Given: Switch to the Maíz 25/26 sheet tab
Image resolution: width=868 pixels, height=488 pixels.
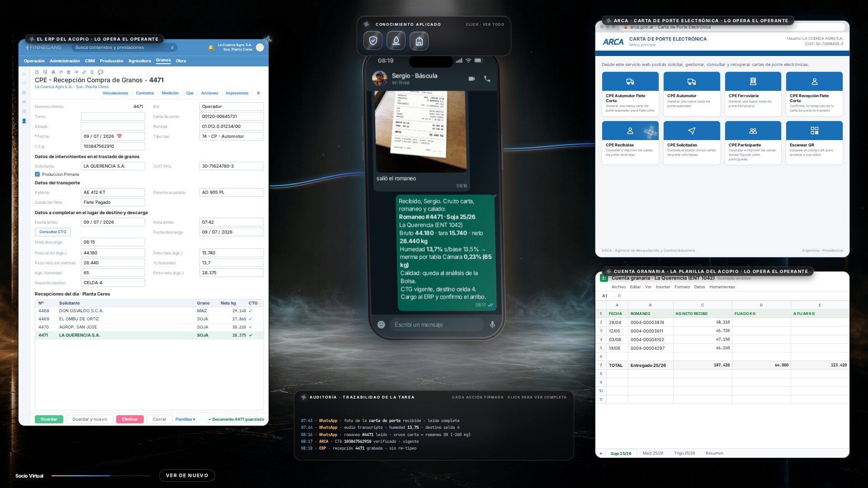Looking at the screenshot, I should click(653, 453).
